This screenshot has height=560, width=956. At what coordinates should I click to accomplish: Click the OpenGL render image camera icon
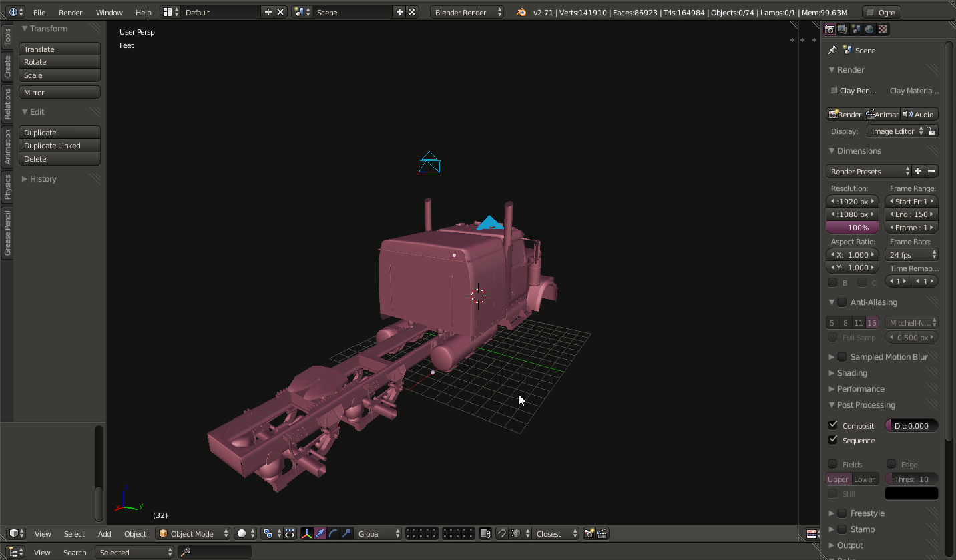pyautogui.click(x=589, y=533)
